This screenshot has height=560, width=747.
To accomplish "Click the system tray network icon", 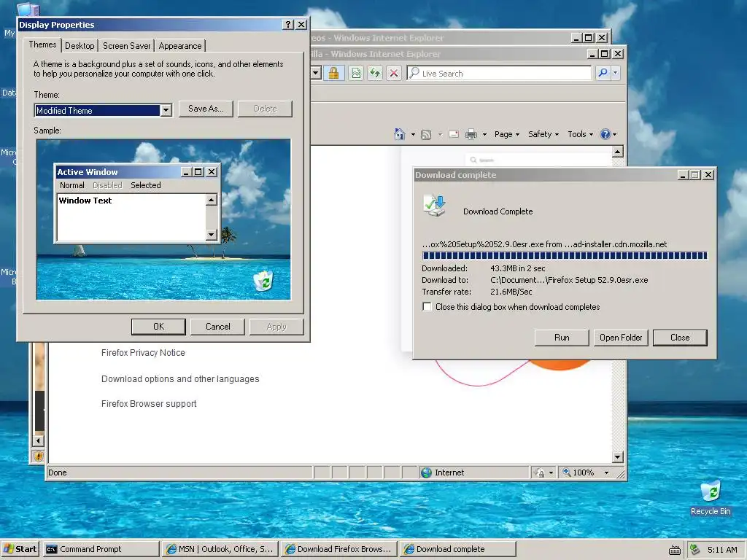I will coord(695,550).
